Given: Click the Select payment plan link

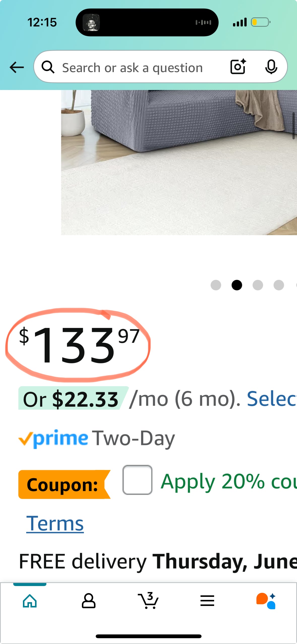Looking at the screenshot, I should 272,399.
